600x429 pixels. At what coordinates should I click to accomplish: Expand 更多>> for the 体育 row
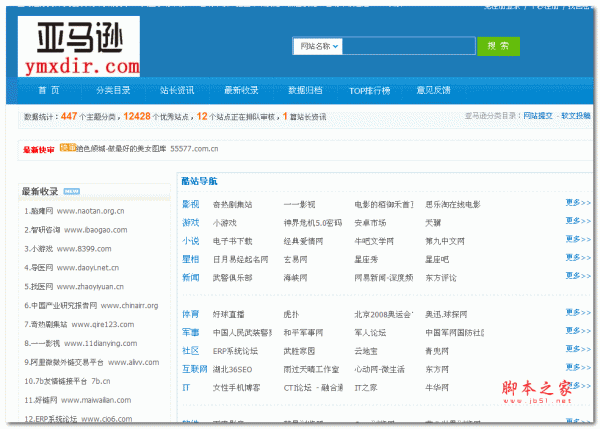[578, 312]
